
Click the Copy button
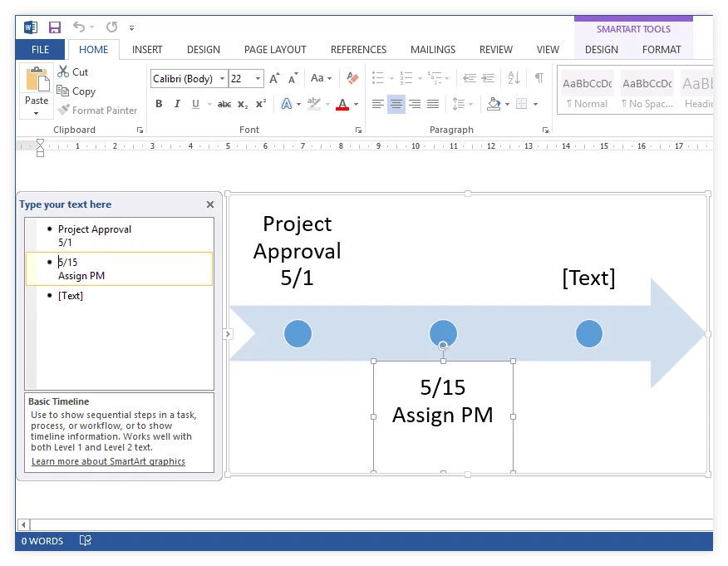click(76, 91)
